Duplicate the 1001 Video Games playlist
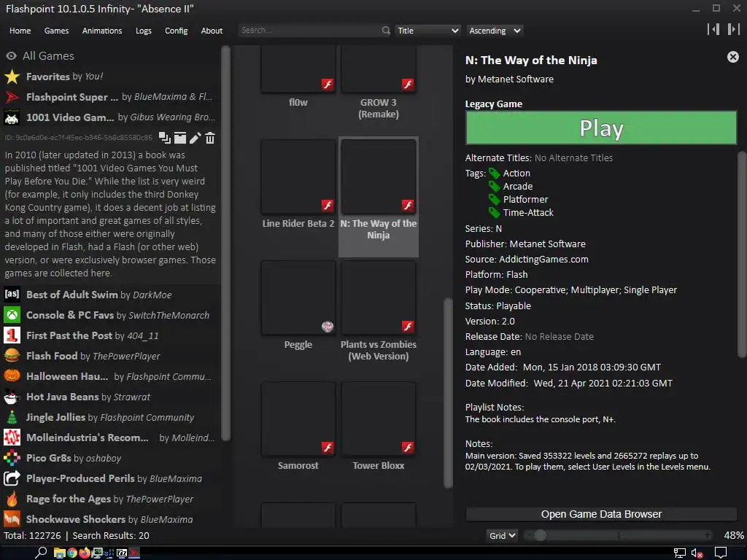The height and width of the screenshot is (560, 747). tap(164, 138)
